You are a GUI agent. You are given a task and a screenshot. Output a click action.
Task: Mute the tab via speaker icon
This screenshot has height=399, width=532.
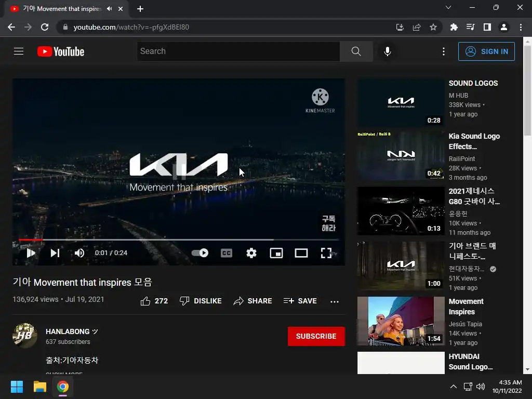[x=109, y=8]
